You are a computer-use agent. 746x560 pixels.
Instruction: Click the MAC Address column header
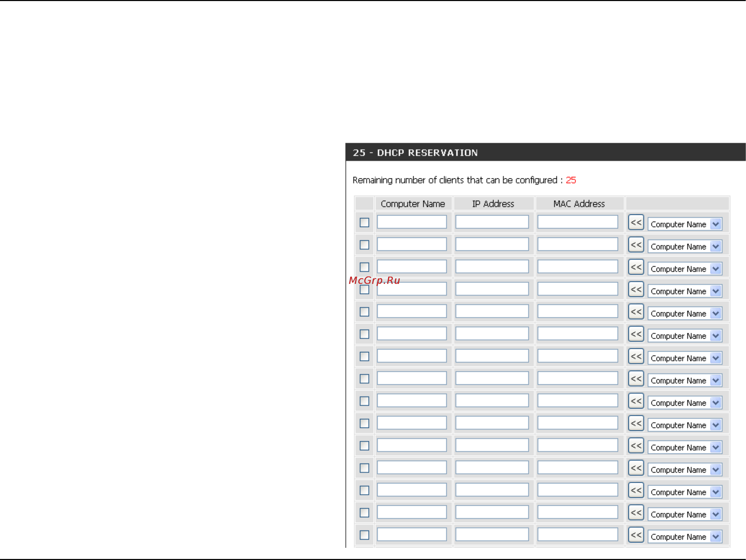[579, 204]
